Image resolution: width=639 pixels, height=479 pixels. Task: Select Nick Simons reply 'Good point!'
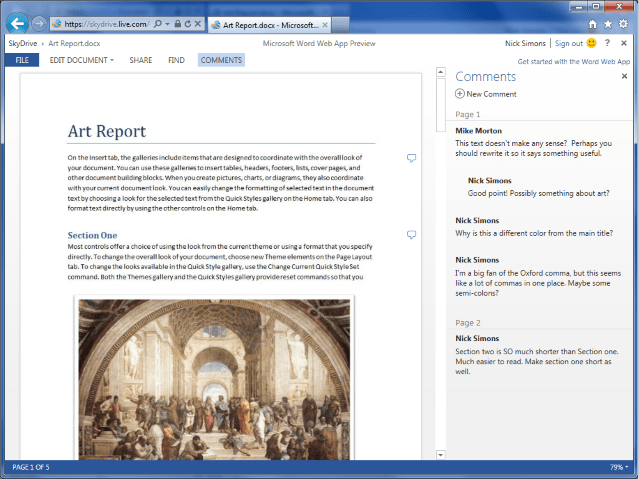click(x=538, y=187)
